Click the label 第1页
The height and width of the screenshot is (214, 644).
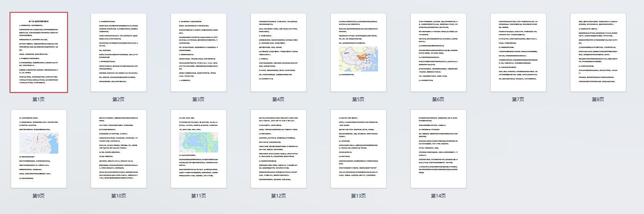pos(38,100)
